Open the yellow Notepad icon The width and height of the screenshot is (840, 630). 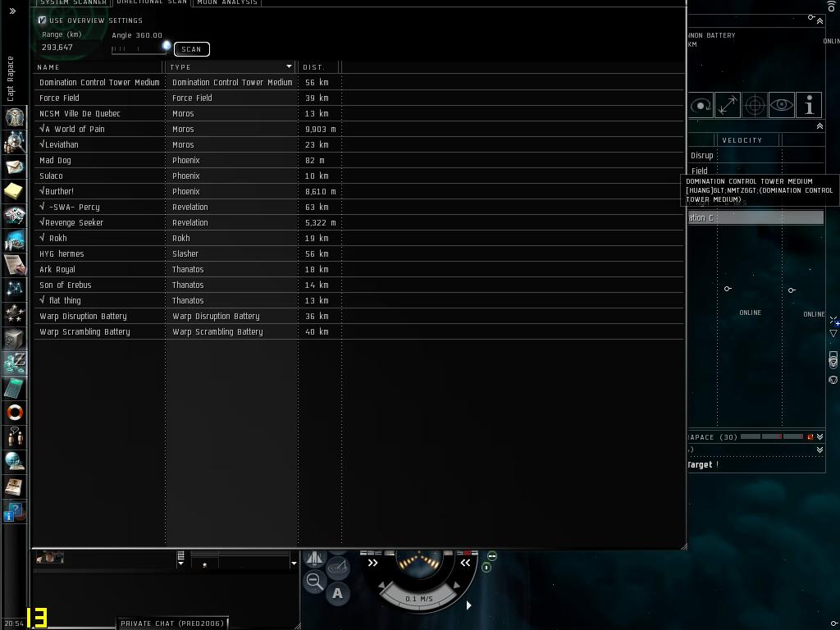coord(15,191)
